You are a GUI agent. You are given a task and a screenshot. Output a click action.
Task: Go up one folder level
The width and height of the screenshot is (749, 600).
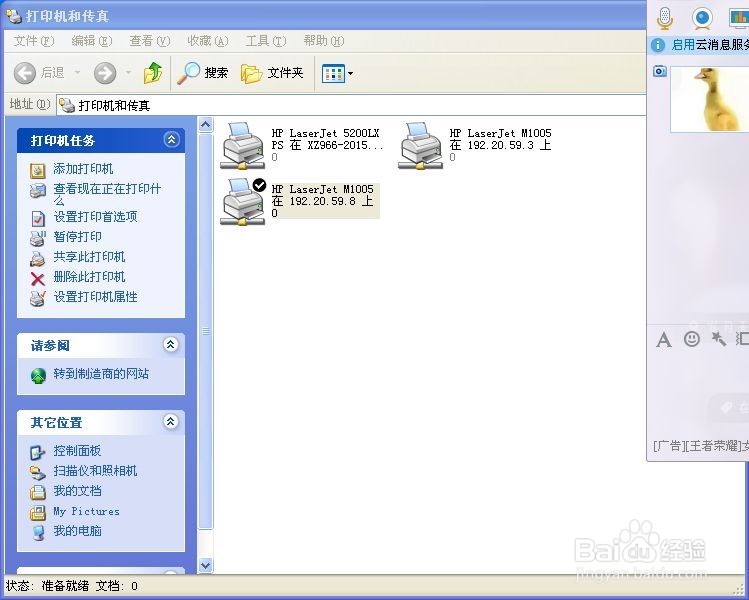click(x=153, y=73)
